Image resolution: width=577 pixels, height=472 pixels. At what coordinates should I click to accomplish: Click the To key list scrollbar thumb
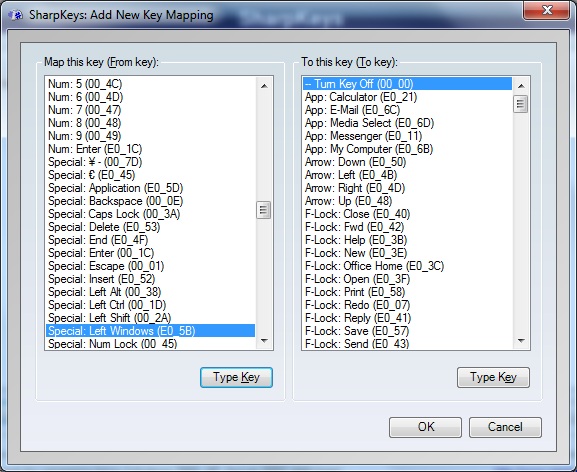point(520,104)
